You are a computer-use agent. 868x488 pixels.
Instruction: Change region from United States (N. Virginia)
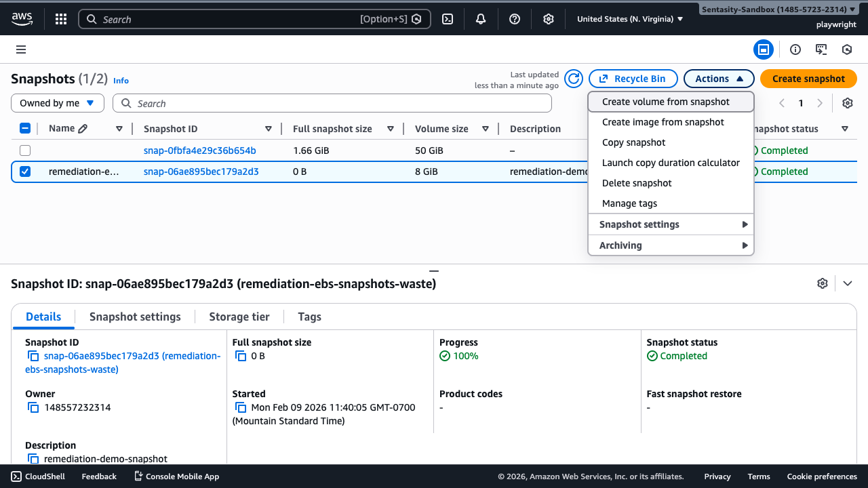point(630,19)
